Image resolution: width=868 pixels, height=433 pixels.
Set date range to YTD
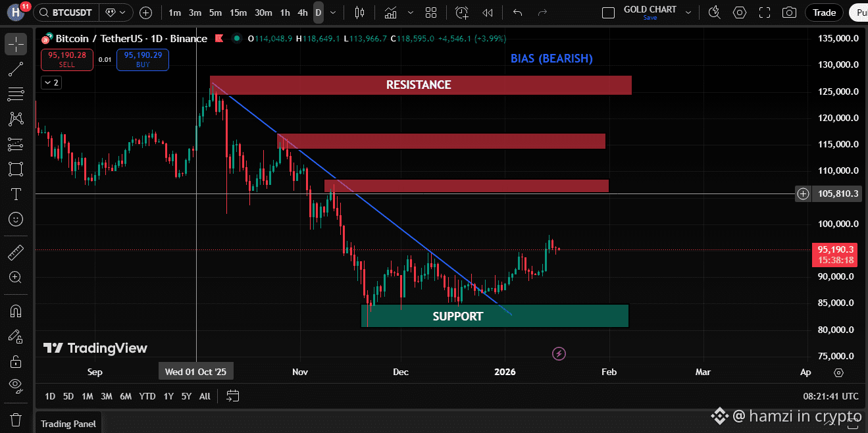(147, 396)
